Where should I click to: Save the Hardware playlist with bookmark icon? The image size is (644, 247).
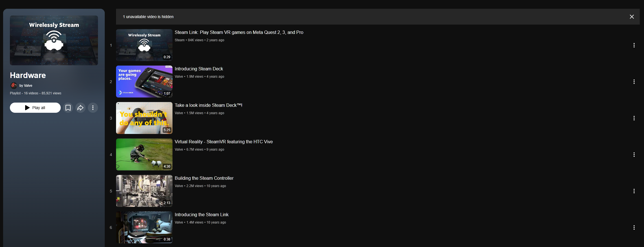point(68,108)
